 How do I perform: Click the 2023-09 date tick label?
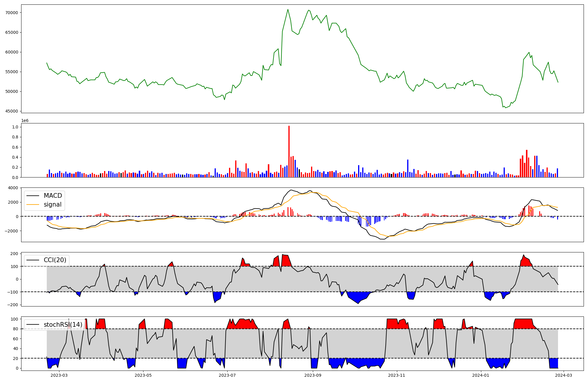click(x=313, y=375)
